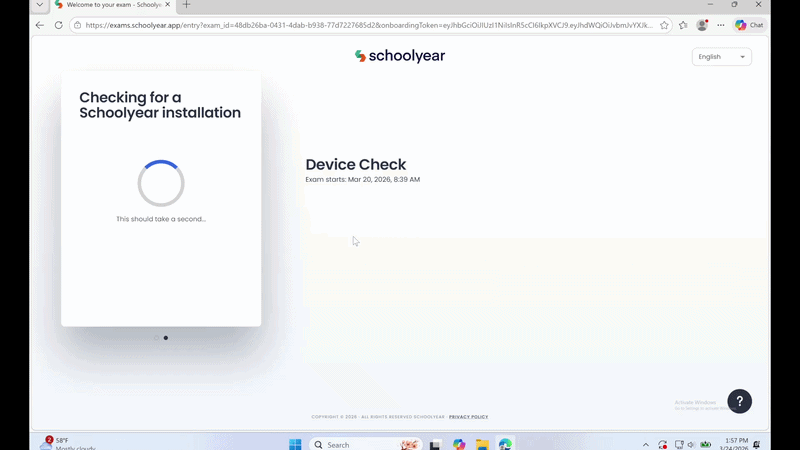Refresh the exam page

point(59,25)
